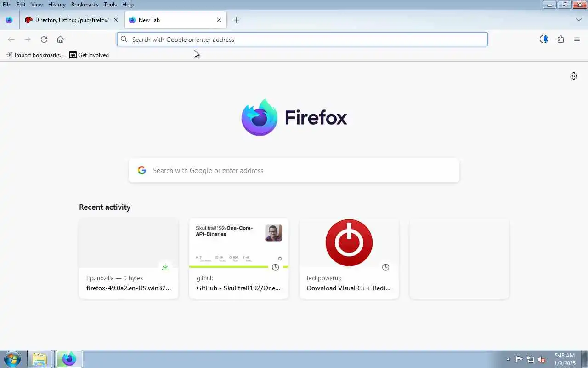588x368 pixels.
Task: Open techpowerup power logo thumbnail
Action: coord(349,243)
